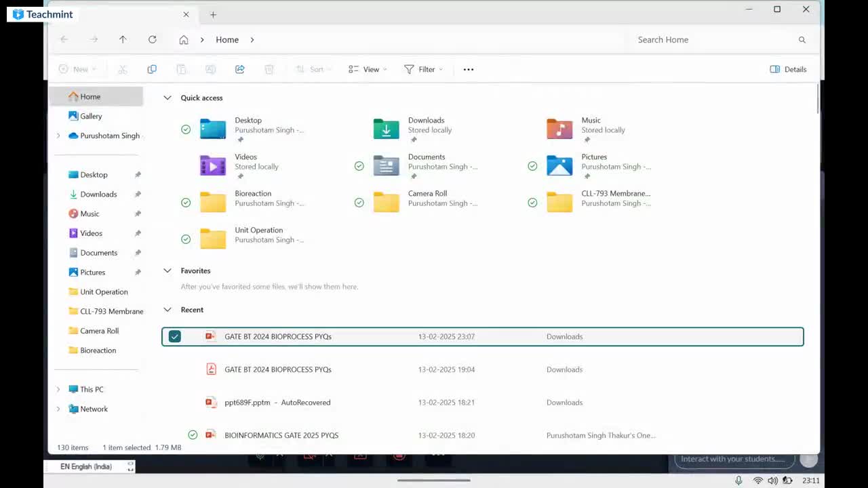Open the Sort dropdown menu
This screenshot has width=868, height=488.
(x=313, y=69)
